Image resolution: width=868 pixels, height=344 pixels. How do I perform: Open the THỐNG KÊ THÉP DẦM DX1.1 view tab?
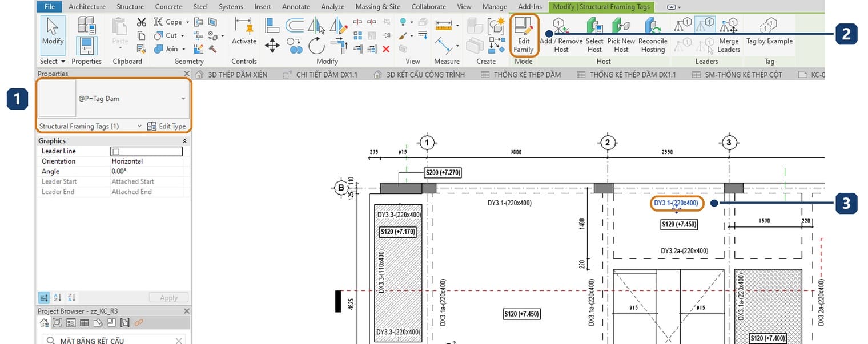pyautogui.click(x=627, y=75)
